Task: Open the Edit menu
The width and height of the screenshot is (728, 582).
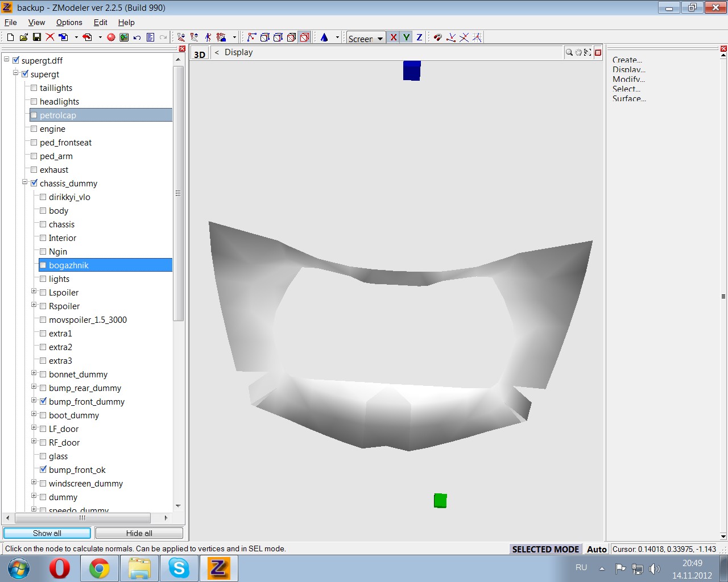Action: coord(100,22)
